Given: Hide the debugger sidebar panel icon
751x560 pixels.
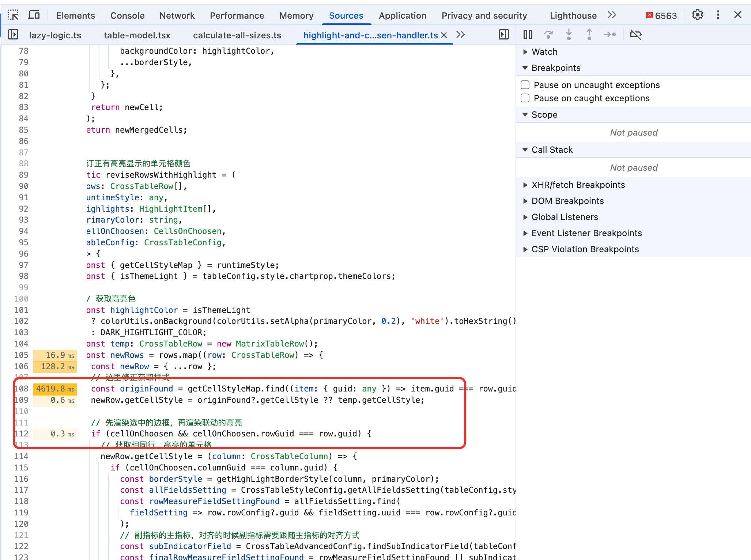Looking at the screenshot, I should pos(503,35).
